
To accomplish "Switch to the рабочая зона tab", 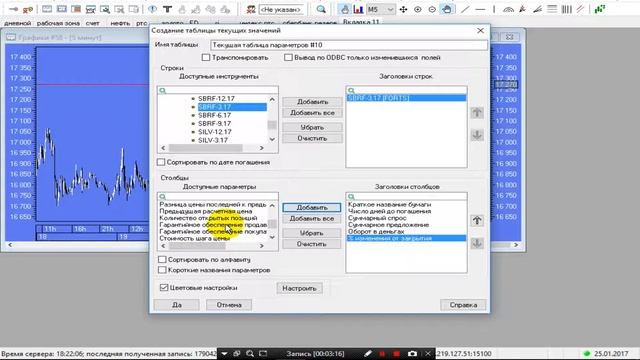I will click(58, 23).
